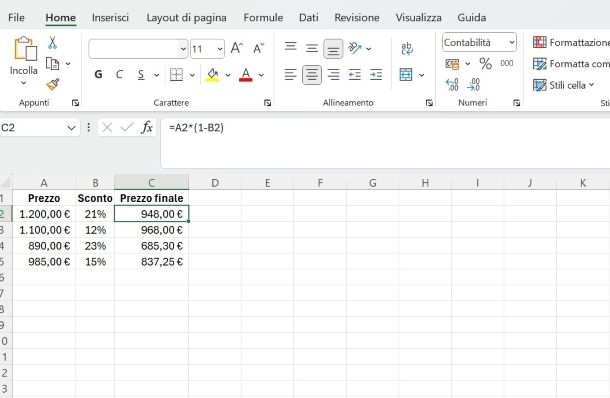Switch to Layout di pagina tab

tap(186, 18)
